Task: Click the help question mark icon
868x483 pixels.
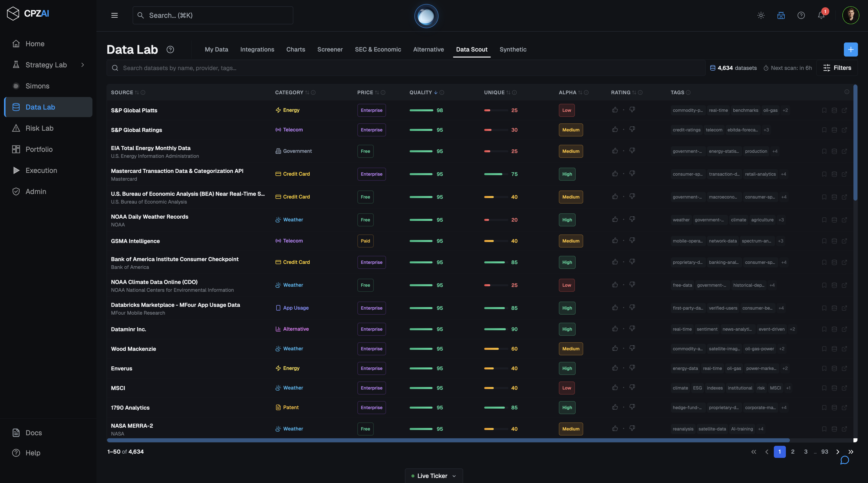Action: point(801,15)
